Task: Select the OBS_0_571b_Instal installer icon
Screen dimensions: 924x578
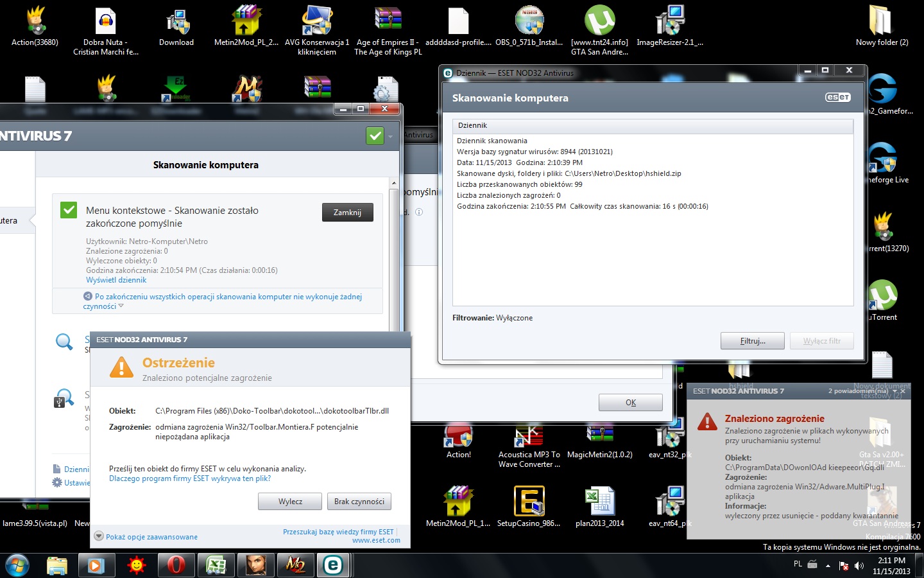Action: 529,27
